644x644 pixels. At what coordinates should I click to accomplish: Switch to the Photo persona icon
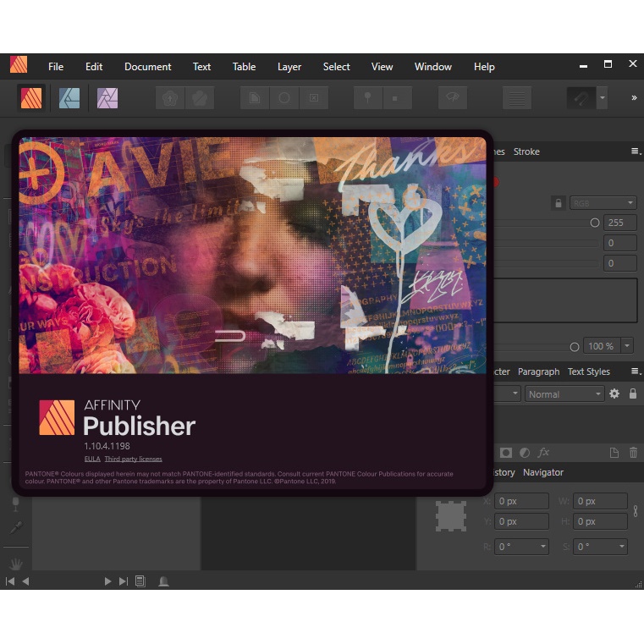[107, 98]
